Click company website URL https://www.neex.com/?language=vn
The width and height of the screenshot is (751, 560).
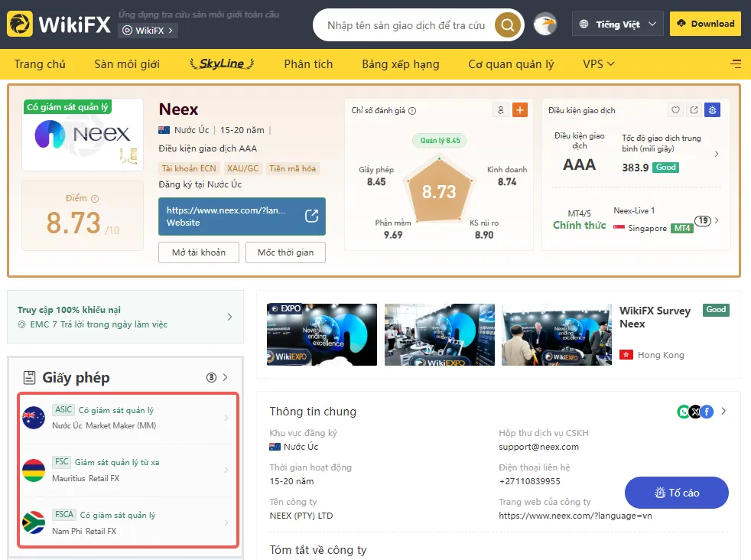[575, 516]
